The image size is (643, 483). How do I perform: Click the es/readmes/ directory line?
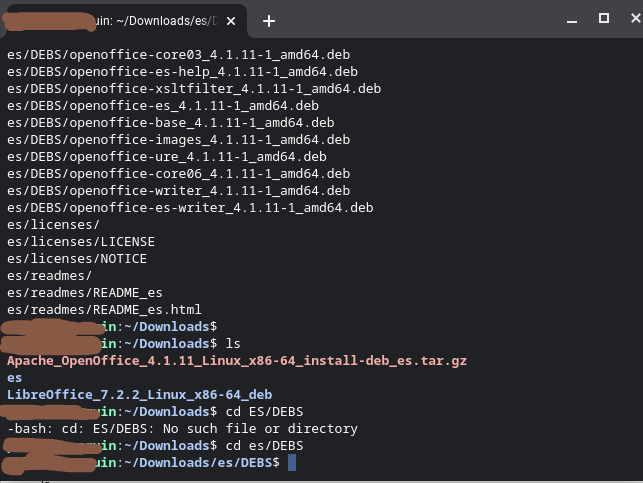coord(49,276)
